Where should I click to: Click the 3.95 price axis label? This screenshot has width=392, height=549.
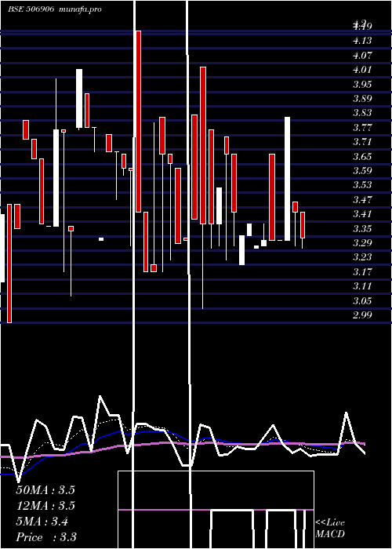(362, 85)
